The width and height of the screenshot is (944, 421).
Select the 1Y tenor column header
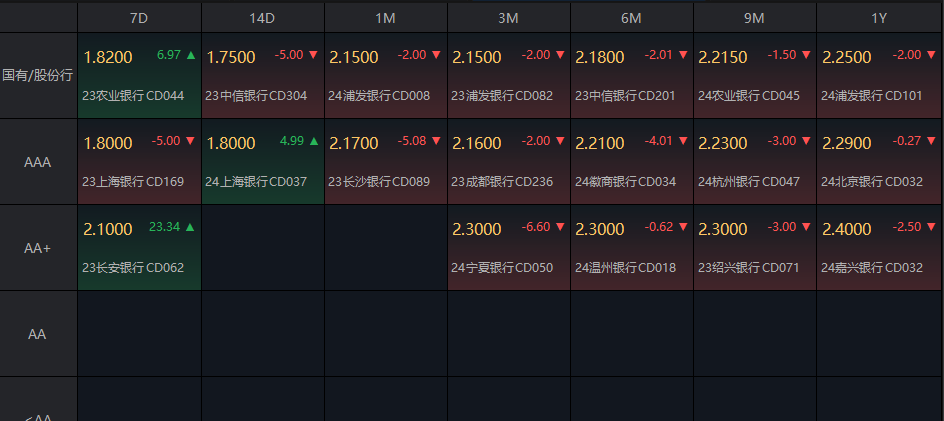pos(877,18)
